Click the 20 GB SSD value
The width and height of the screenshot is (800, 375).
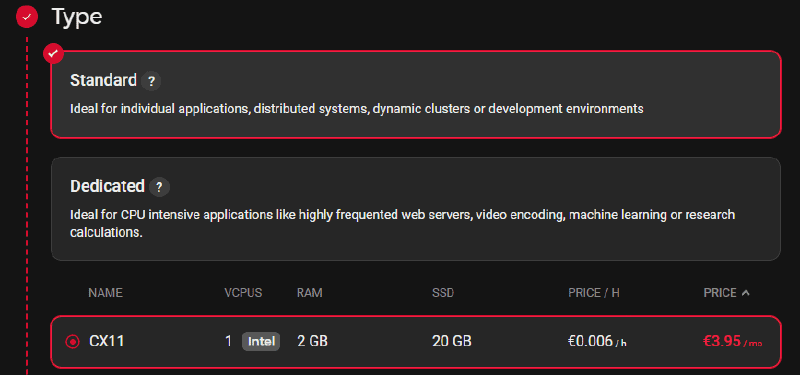(452, 341)
